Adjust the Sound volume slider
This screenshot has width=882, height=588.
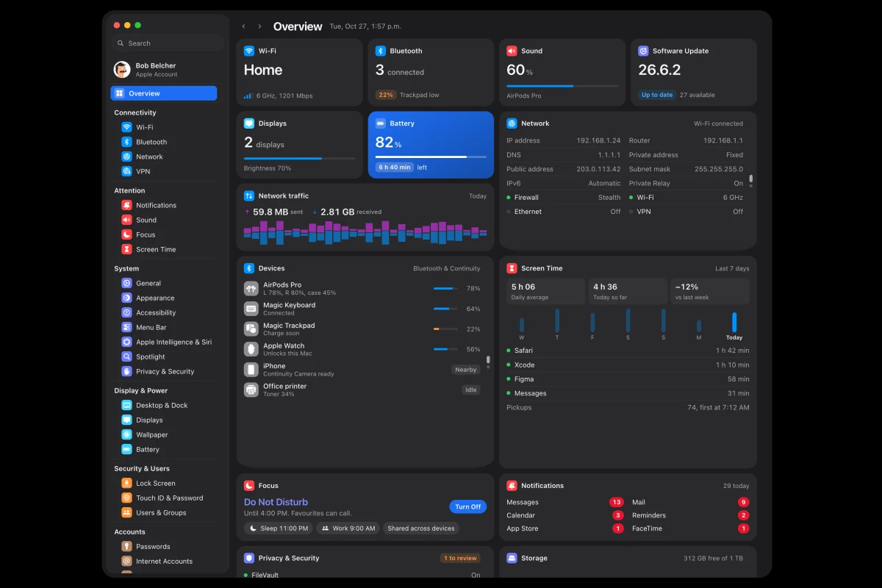point(562,86)
